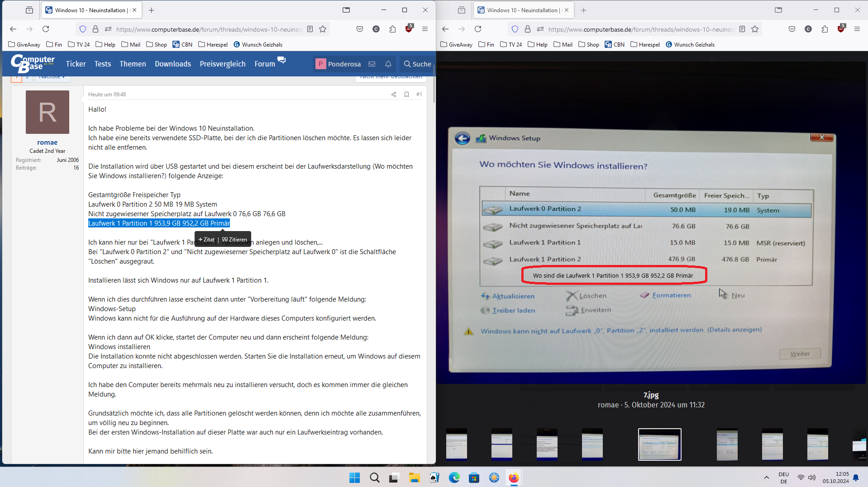Click the lock icon in left address bar
The image size is (868, 487).
[95, 29]
